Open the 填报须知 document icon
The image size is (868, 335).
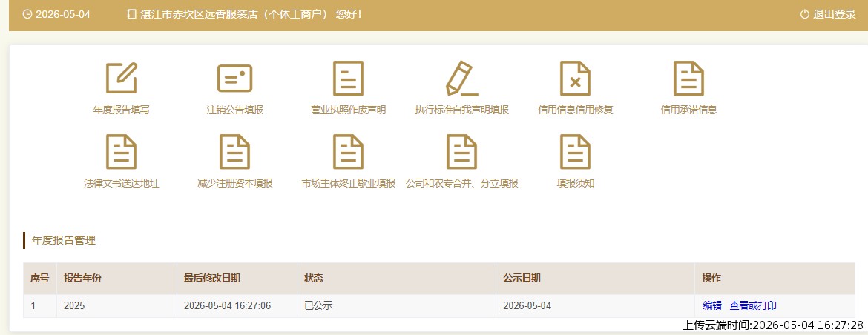click(575, 151)
